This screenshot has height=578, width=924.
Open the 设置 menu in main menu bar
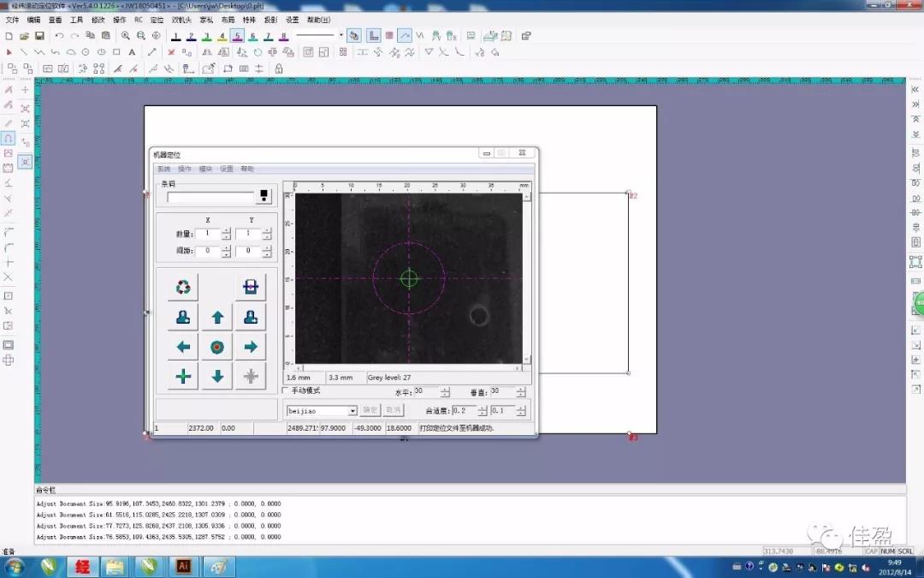(x=292, y=20)
